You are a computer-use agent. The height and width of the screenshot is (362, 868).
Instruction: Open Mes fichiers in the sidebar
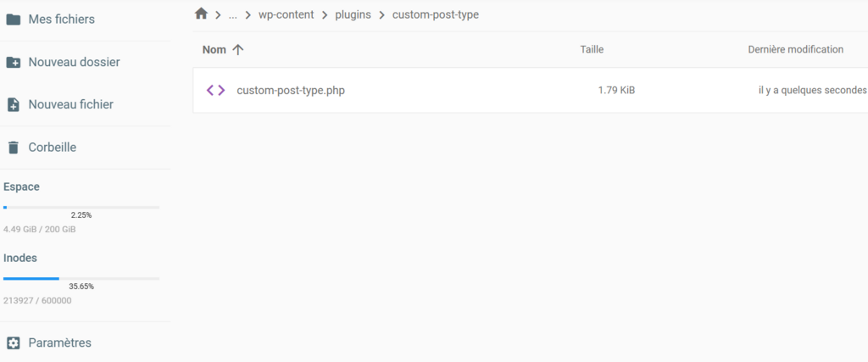61,19
